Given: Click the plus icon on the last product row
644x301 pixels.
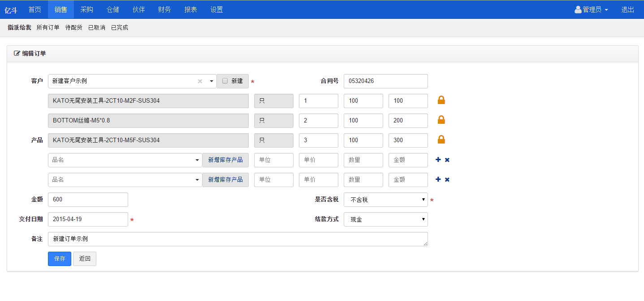Looking at the screenshot, I should (438, 179).
